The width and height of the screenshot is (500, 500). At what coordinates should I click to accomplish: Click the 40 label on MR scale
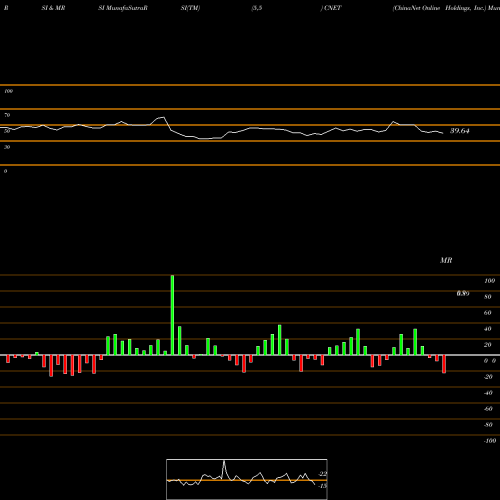(488, 329)
